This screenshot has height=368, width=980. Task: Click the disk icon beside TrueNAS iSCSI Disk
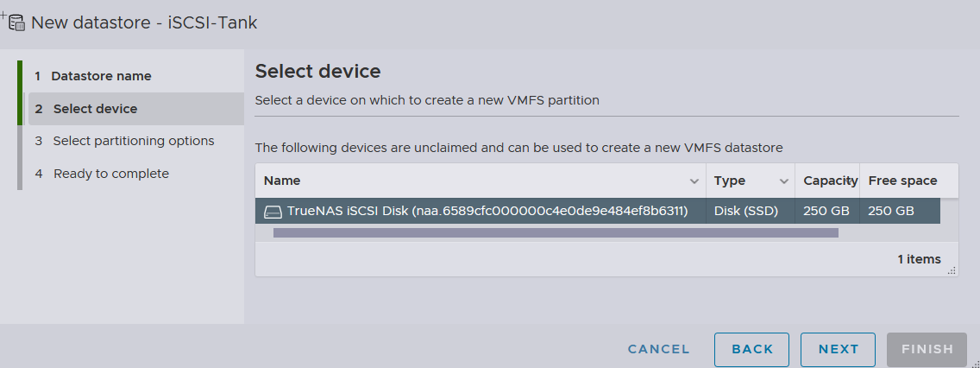point(273,212)
